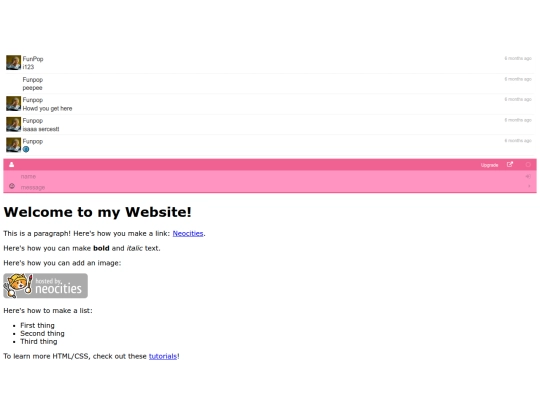Click the italic word 'italic' in the paragraph

(x=134, y=248)
